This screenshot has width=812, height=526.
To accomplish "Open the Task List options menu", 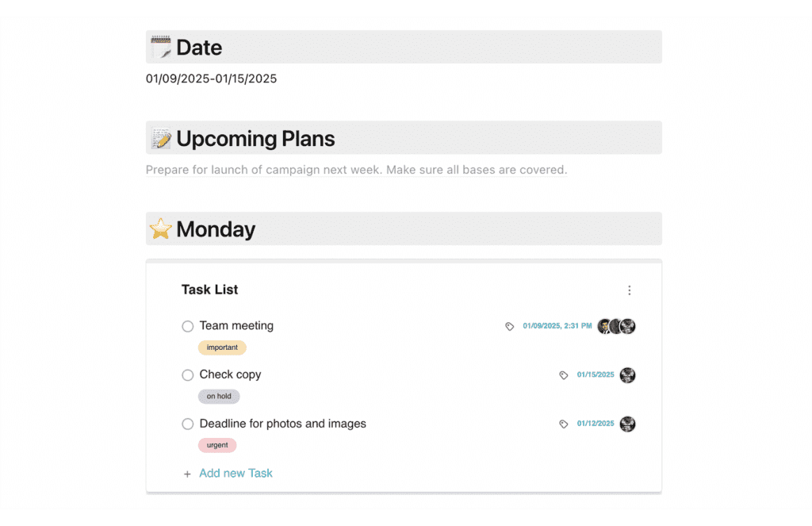I will (x=629, y=290).
